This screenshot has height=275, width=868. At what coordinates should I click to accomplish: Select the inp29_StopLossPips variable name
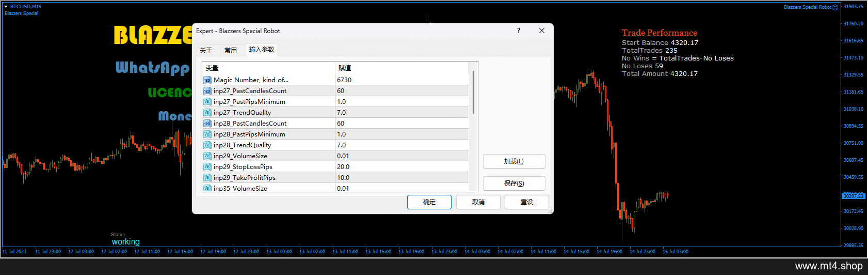coord(243,167)
